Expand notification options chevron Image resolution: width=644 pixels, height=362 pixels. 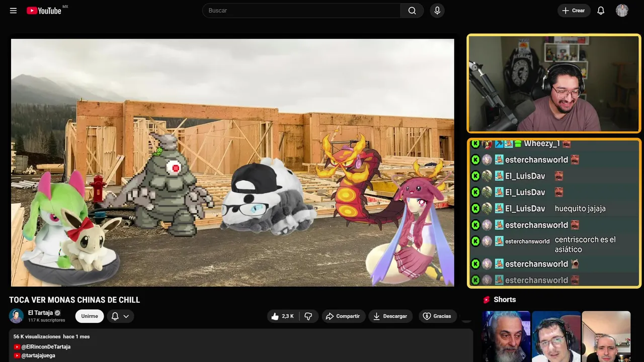click(x=126, y=316)
